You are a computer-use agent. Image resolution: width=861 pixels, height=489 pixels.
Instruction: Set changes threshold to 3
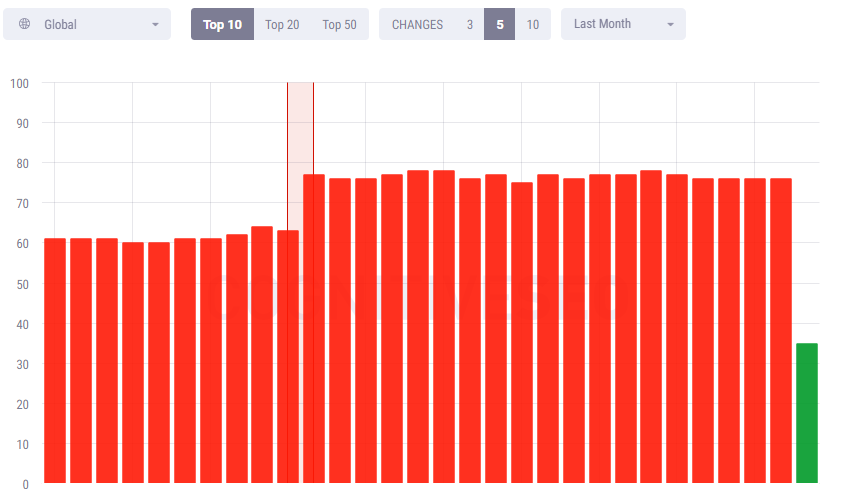[469, 25]
